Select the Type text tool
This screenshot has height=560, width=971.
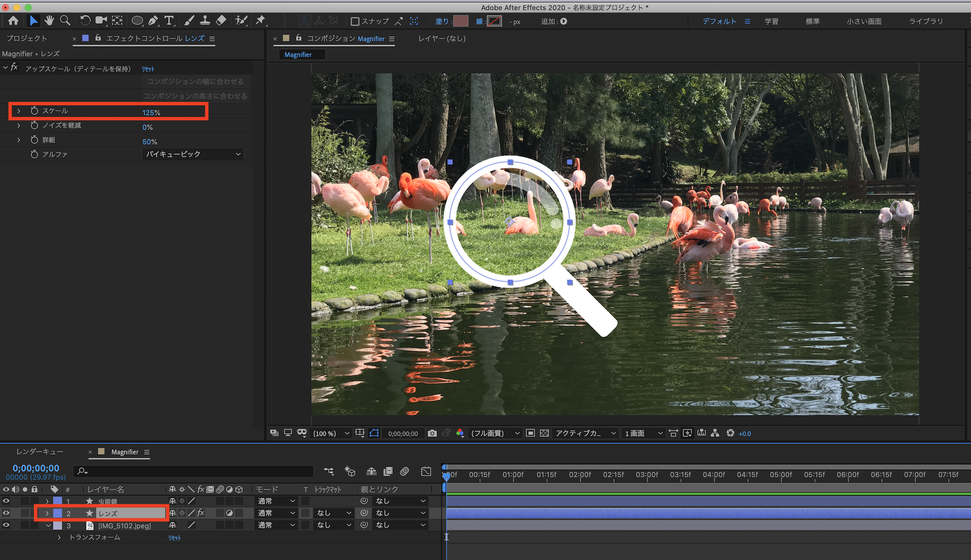[169, 20]
